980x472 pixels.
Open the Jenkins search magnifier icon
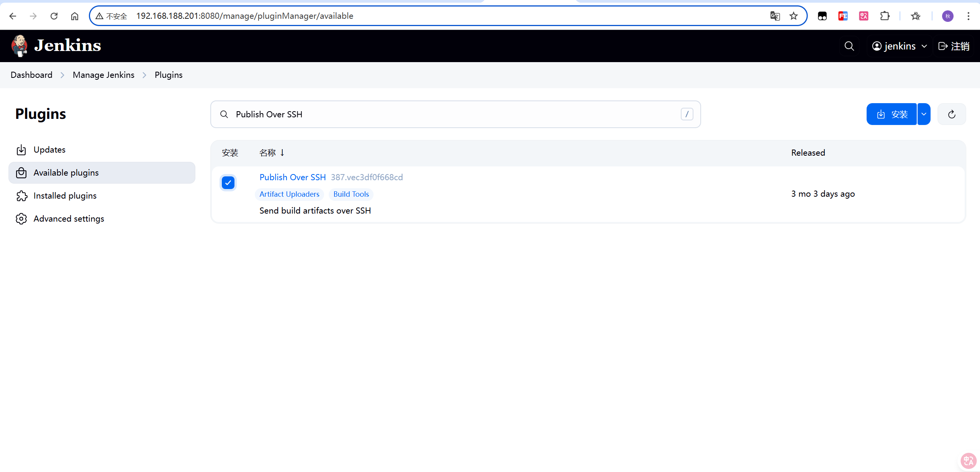pos(849,46)
